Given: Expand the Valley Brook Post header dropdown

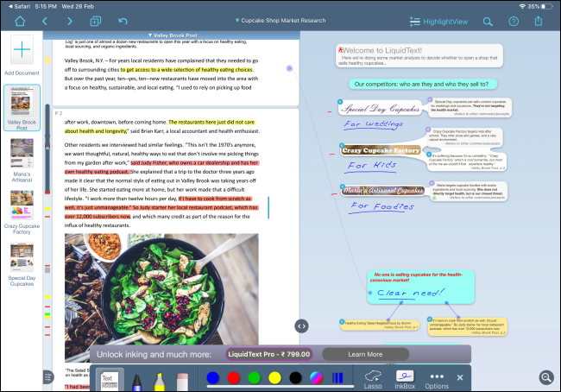Looking at the screenshot, I should 173,35.
